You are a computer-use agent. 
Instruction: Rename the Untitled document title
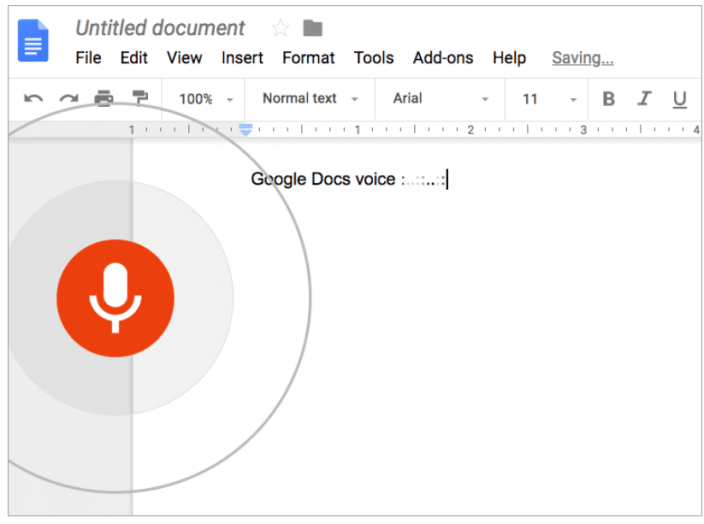[x=160, y=28]
